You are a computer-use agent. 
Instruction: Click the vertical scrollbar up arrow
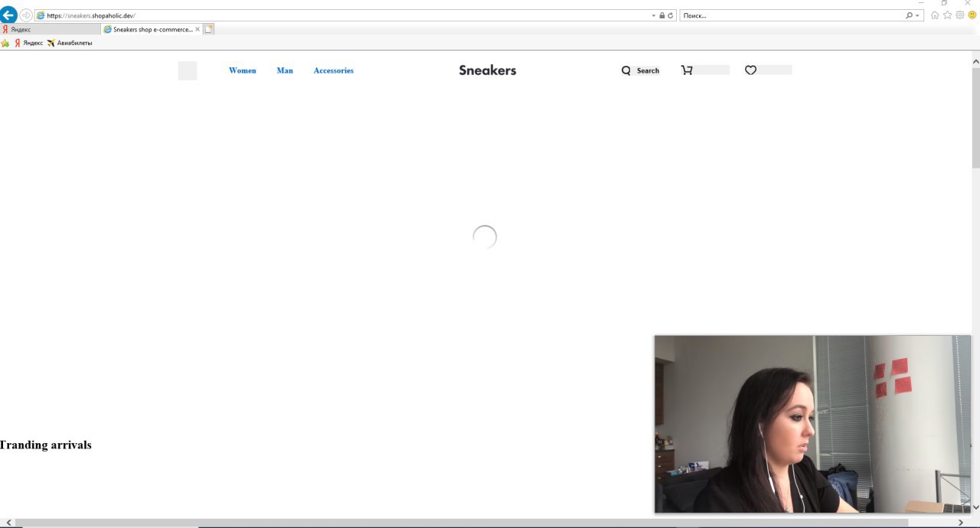[975, 61]
